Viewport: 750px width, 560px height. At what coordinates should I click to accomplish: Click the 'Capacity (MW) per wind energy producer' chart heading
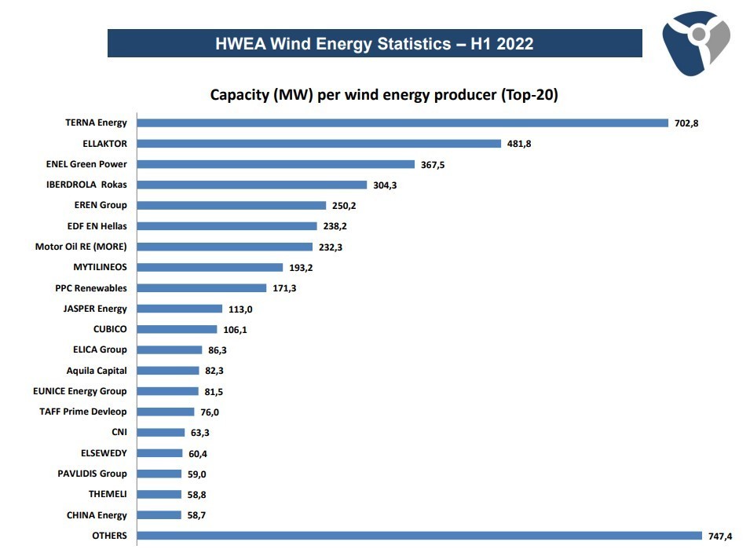(384, 95)
